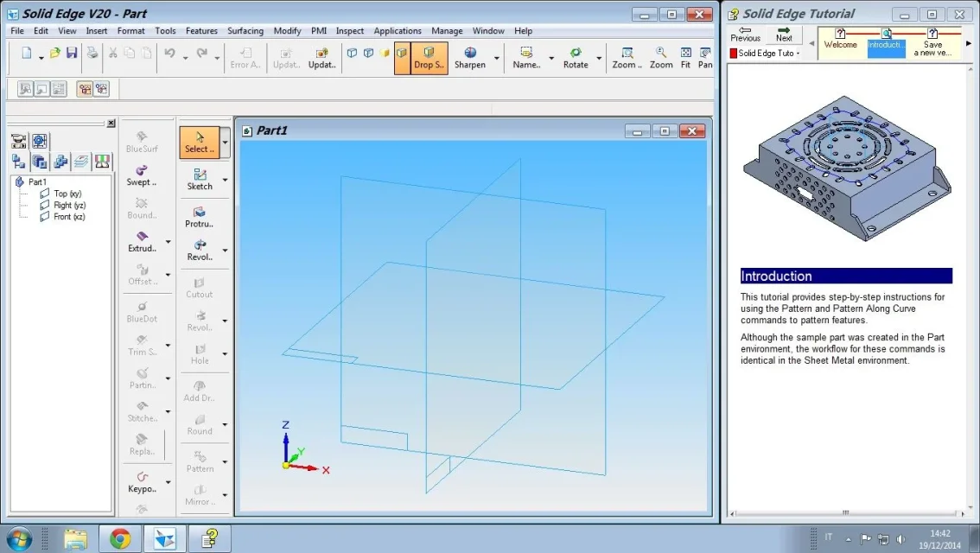The width and height of the screenshot is (980, 553).
Task: Open File Explorer from the taskbar
Action: click(75, 538)
